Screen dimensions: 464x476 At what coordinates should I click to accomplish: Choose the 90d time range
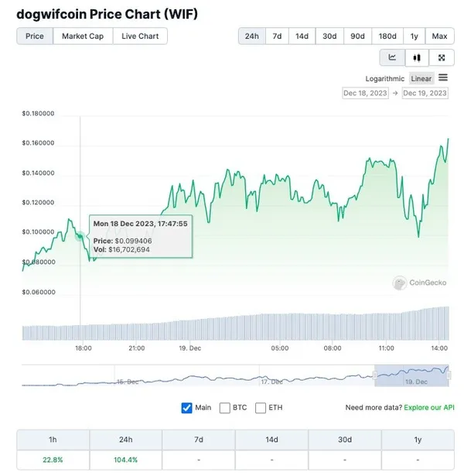click(x=357, y=36)
